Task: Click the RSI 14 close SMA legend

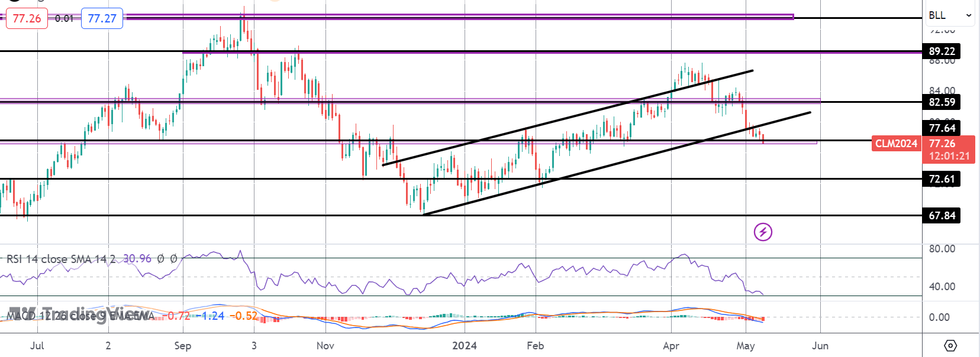Action: click(x=61, y=259)
